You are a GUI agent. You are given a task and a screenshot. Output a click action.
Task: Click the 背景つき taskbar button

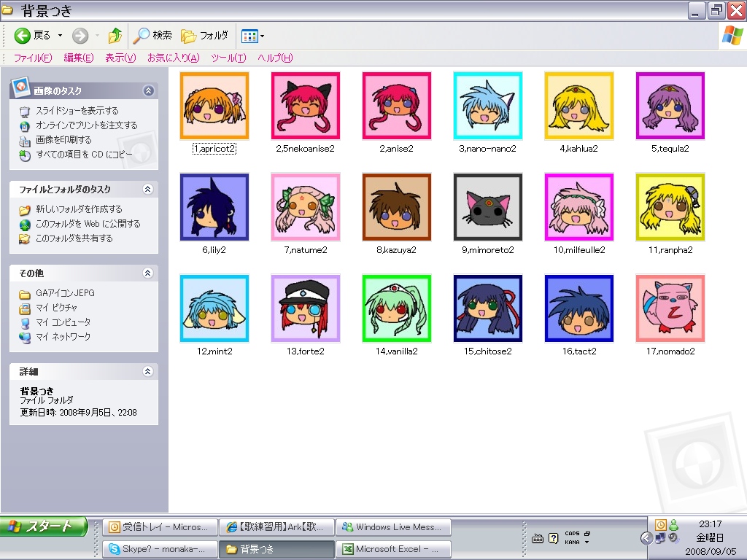276,549
